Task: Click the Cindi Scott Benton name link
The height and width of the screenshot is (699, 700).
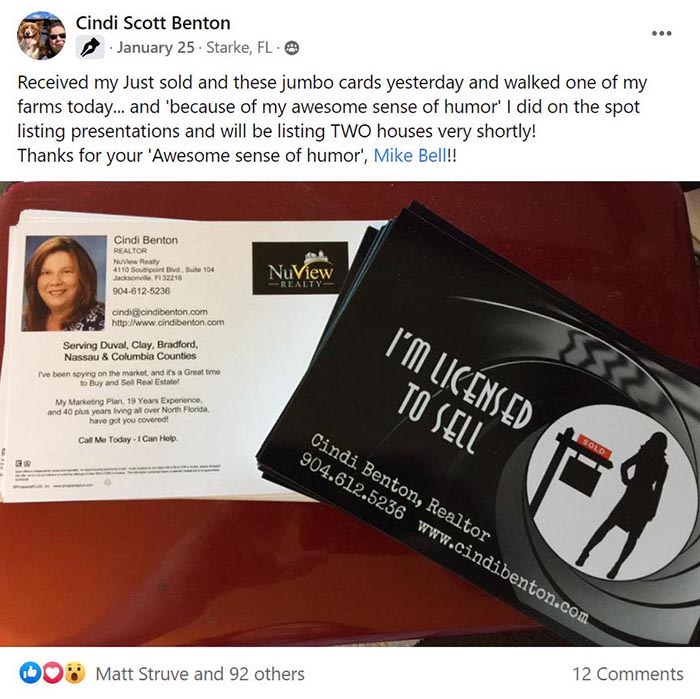Action: (x=153, y=23)
